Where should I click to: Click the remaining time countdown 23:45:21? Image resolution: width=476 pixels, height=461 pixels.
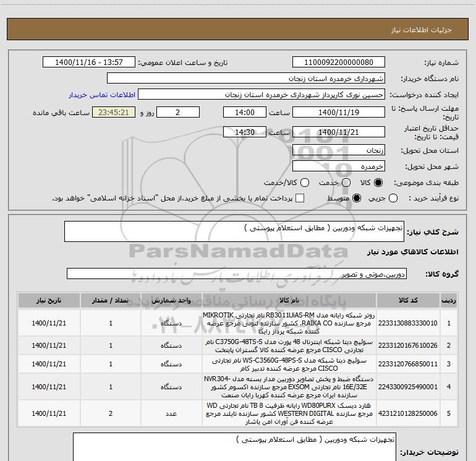114,112
